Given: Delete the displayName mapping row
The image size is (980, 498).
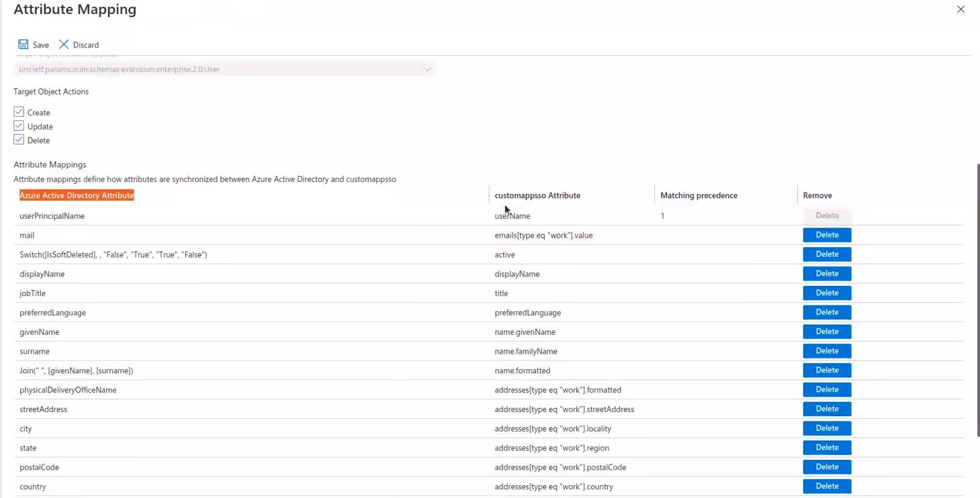Looking at the screenshot, I should tap(827, 274).
